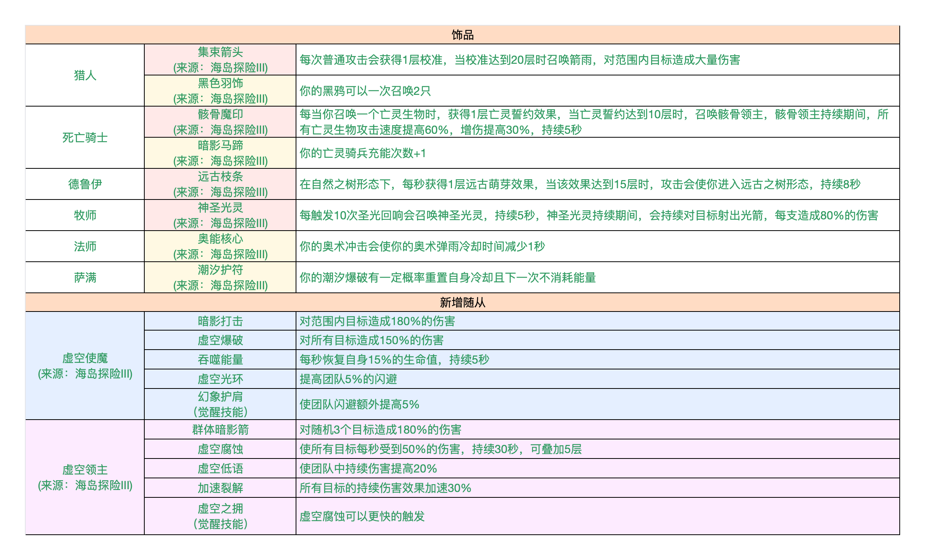925x560 pixels.
Task: Click the 黑色羽饰 trinket cell
Action: point(220,91)
